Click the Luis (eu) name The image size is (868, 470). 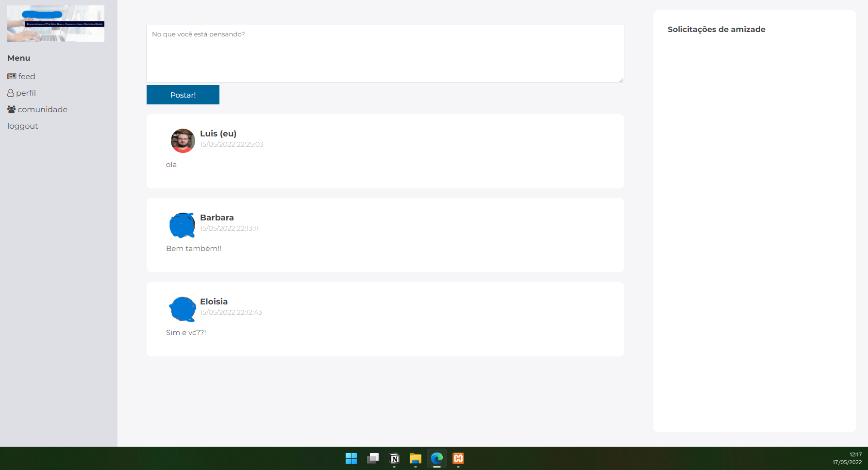[x=218, y=134]
